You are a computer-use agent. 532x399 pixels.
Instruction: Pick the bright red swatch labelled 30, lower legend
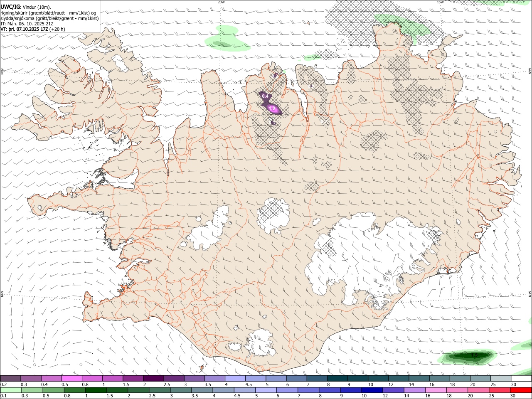tap(520, 390)
